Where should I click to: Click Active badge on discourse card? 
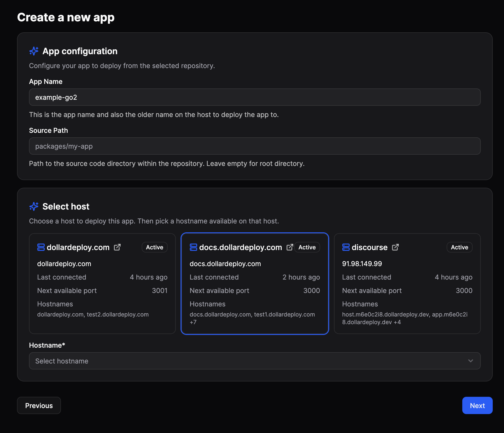(x=459, y=247)
